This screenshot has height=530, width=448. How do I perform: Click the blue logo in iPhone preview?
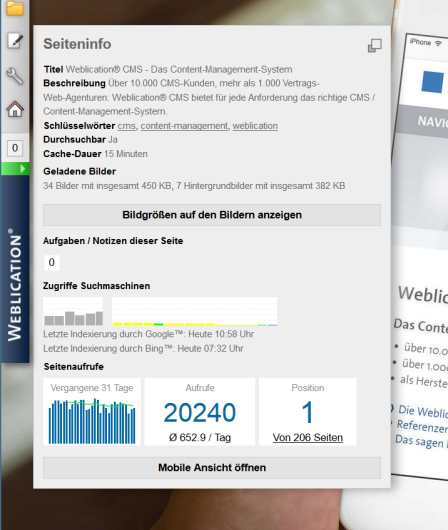click(432, 82)
